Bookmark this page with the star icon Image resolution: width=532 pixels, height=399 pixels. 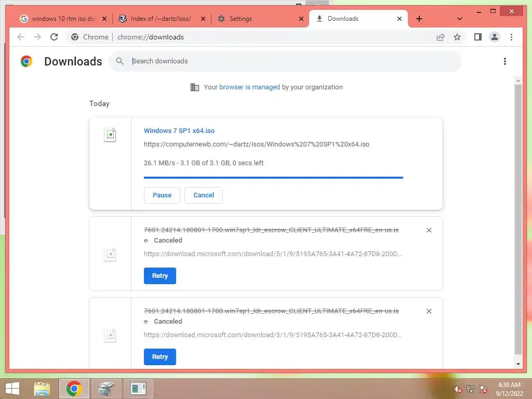click(x=457, y=37)
